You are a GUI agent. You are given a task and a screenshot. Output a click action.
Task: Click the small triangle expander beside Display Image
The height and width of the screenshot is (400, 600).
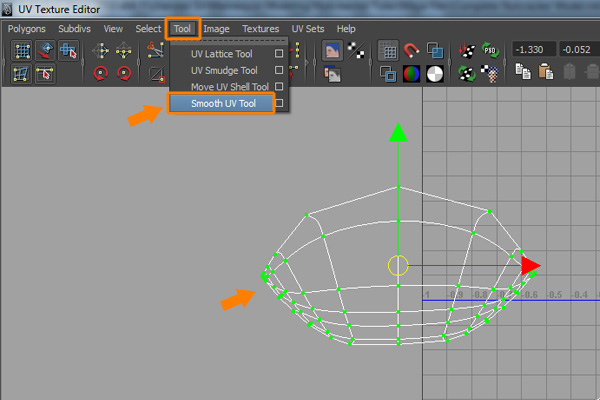click(307, 62)
